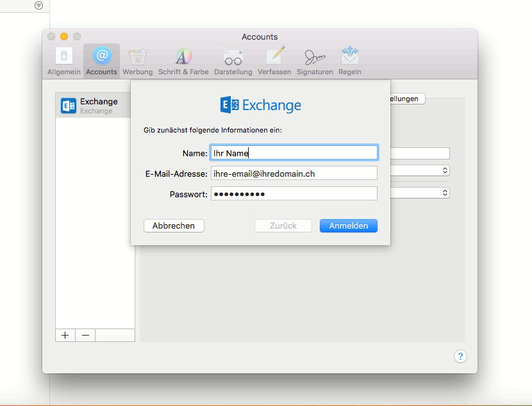Viewport: 532px width, 406px height.
Task: Open Darstellung viewing preferences
Action: (233, 61)
